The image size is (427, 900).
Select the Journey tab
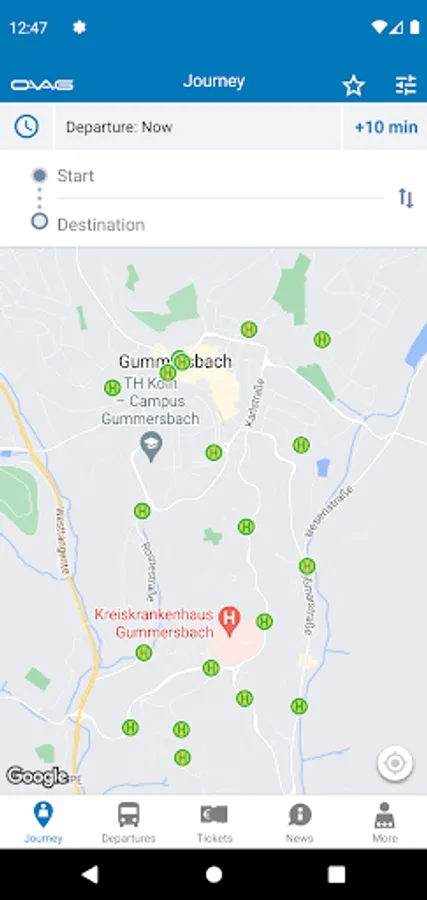(x=43, y=823)
